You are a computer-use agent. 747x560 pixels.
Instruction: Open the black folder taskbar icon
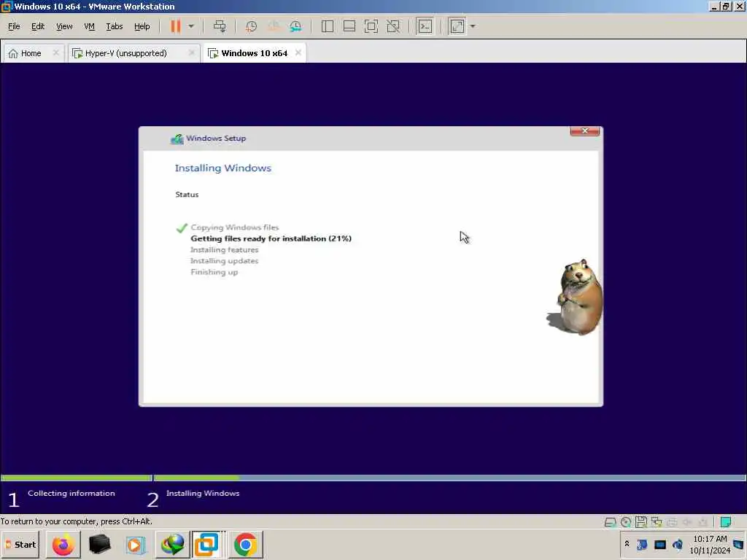tap(99, 544)
